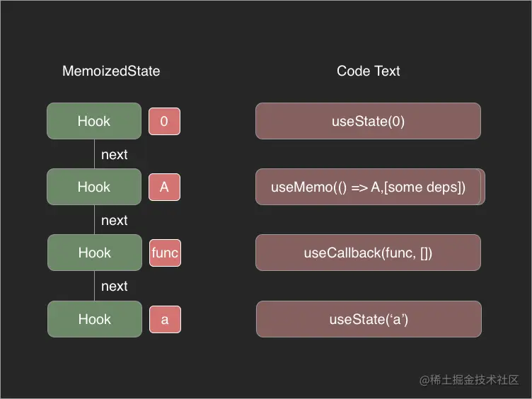Click the Hook box beside value 0

(94, 121)
